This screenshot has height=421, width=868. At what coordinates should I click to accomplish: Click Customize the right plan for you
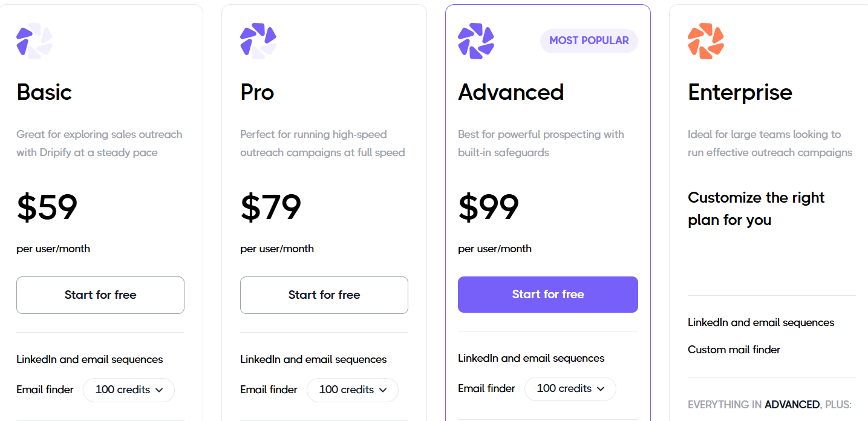[755, 208]
